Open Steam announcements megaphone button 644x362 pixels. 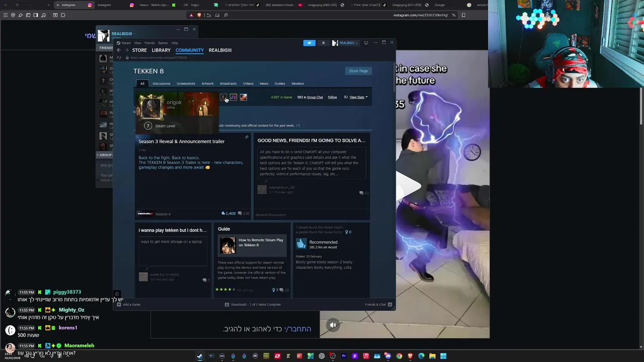[x=309, y=43]
